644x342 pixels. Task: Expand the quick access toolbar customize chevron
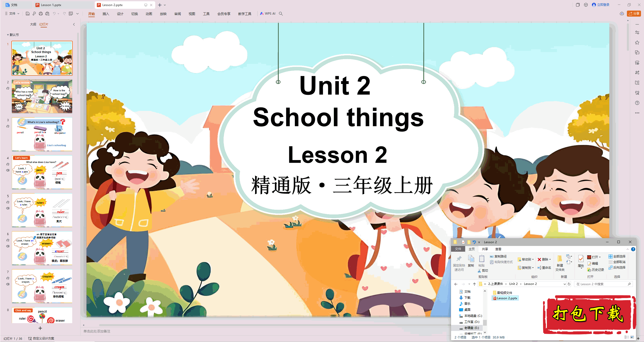[x=77, y=14]
